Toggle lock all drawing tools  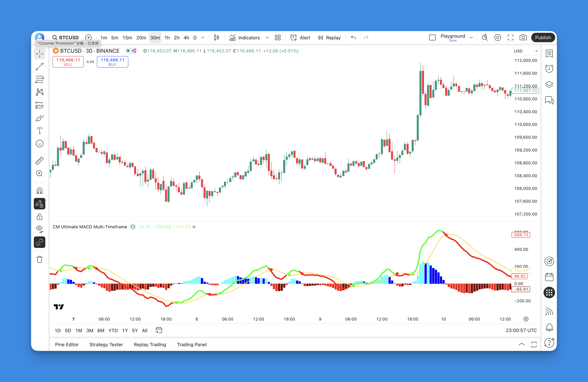pyautogui.click(x=40, y=217)
